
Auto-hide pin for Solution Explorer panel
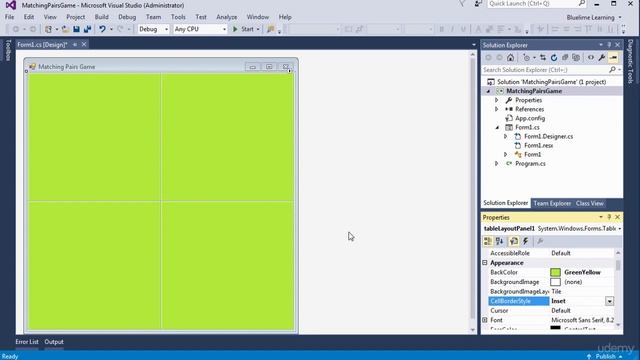click(x=609, y=45)
